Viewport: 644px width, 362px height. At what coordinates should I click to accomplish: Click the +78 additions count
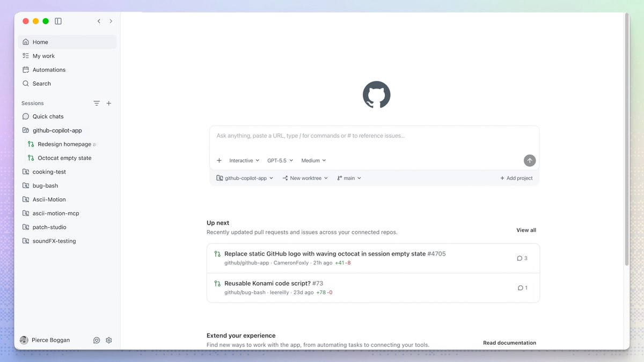[320, 292]
